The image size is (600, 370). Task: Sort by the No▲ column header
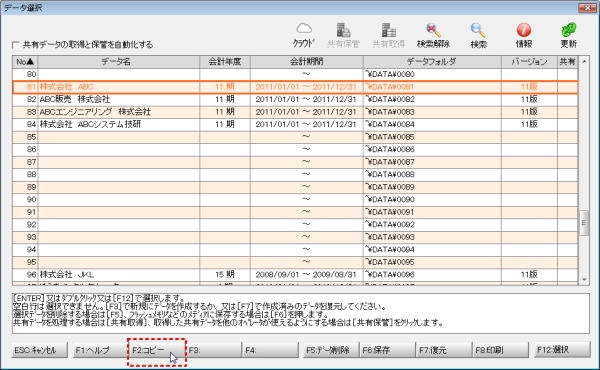pyautogui.click(x=25, y=62)
